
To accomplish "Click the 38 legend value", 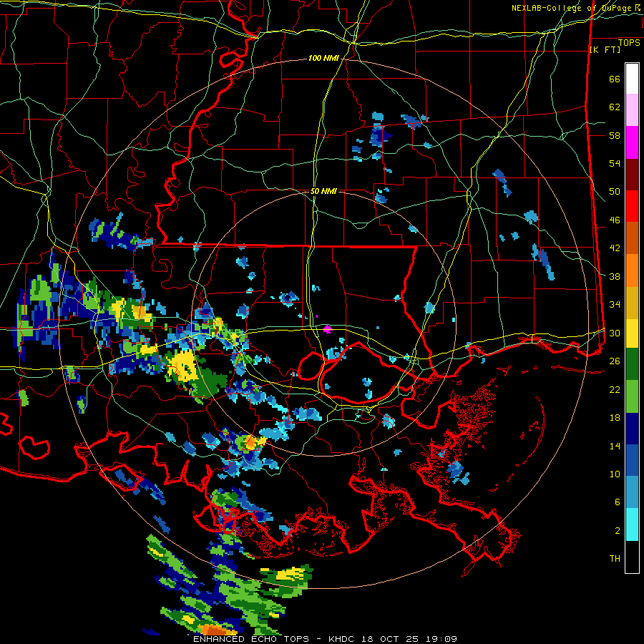I will click(615, 276).
